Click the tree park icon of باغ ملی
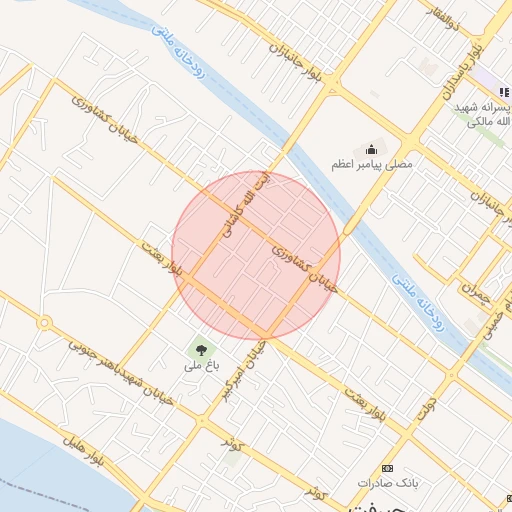Screen dimensions: 512x512 (201, 350)
